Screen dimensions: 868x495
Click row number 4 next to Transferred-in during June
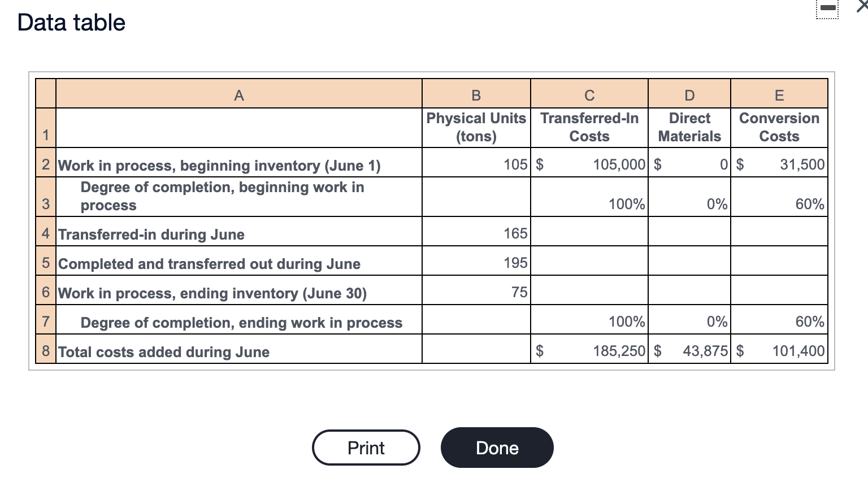point(45,233)
